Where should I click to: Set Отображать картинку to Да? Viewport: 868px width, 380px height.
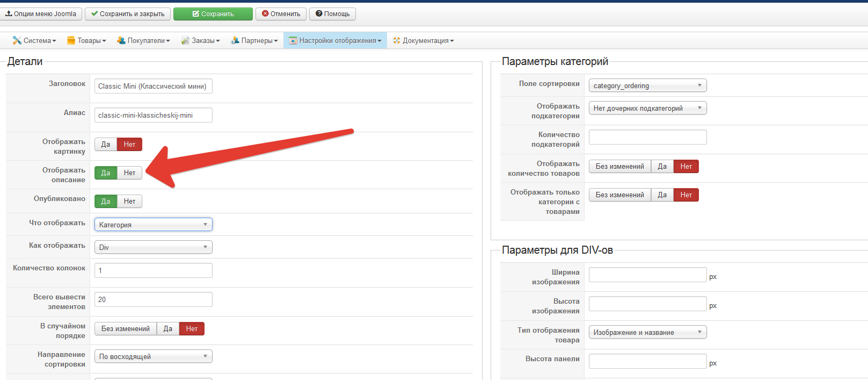[x=106, y=144]
